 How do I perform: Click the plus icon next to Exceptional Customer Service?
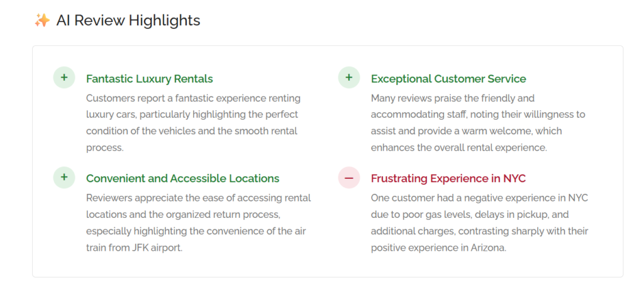pyautogui.click(x=349, y=78)
